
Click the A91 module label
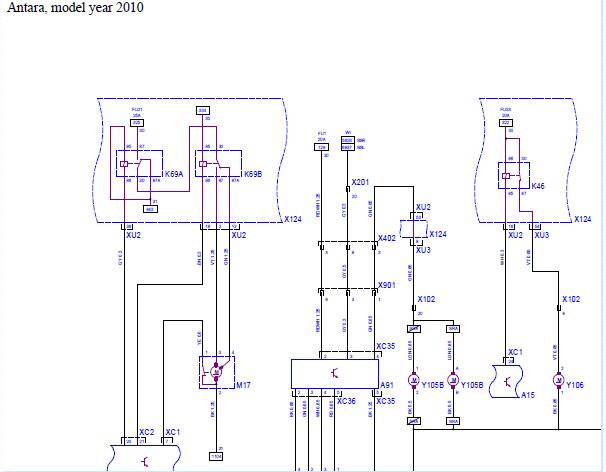[x=387, y=385]
